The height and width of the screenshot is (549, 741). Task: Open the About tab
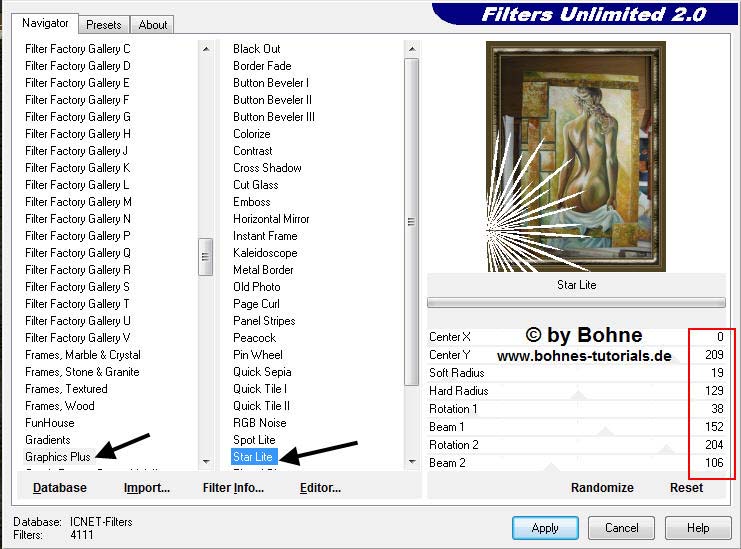pos(153,24)
